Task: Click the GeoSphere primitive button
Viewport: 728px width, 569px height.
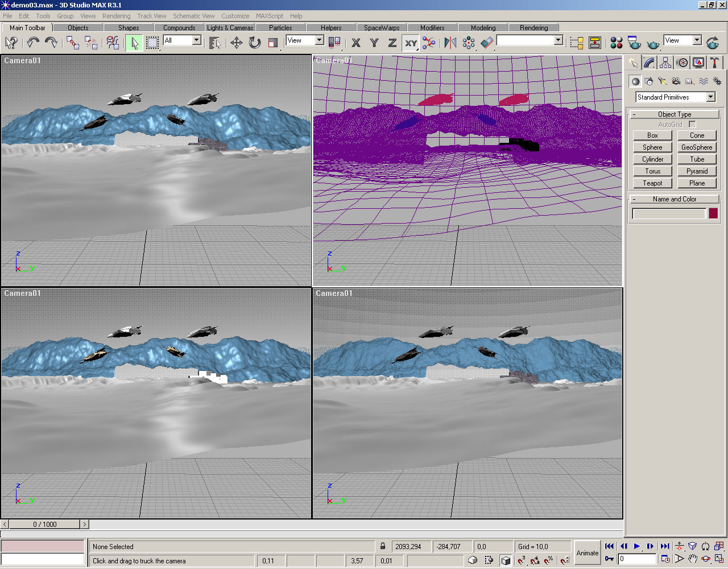Action: coord(697,147)
